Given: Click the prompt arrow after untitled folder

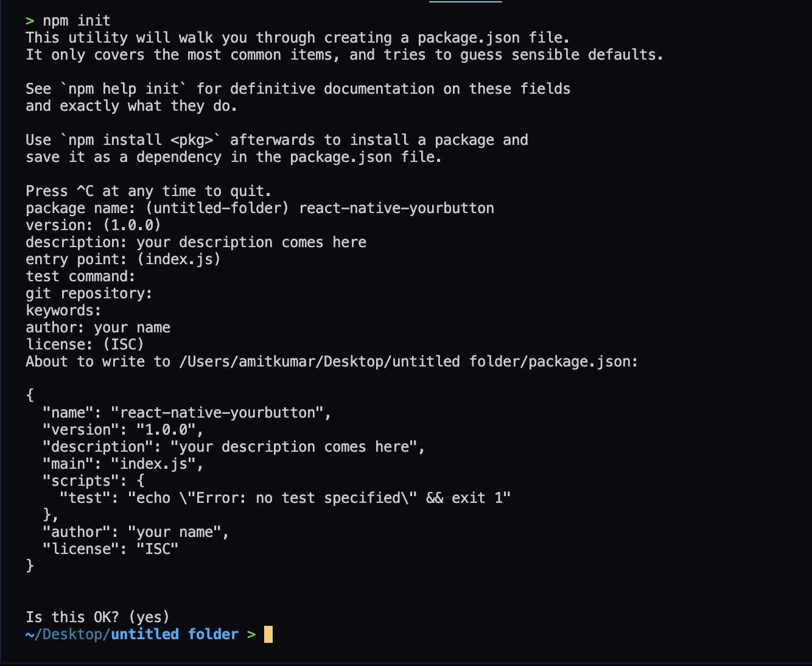Looking at the screenshot, I should click(x=251, y=634).
